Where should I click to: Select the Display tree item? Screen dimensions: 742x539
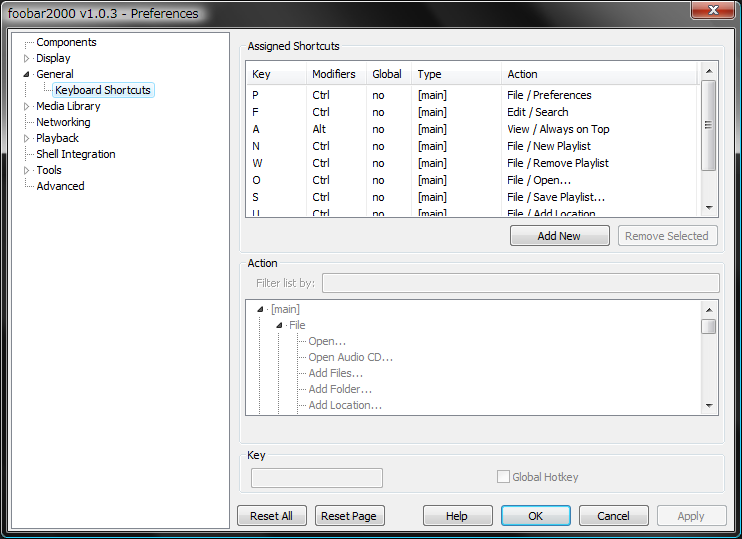53,58
